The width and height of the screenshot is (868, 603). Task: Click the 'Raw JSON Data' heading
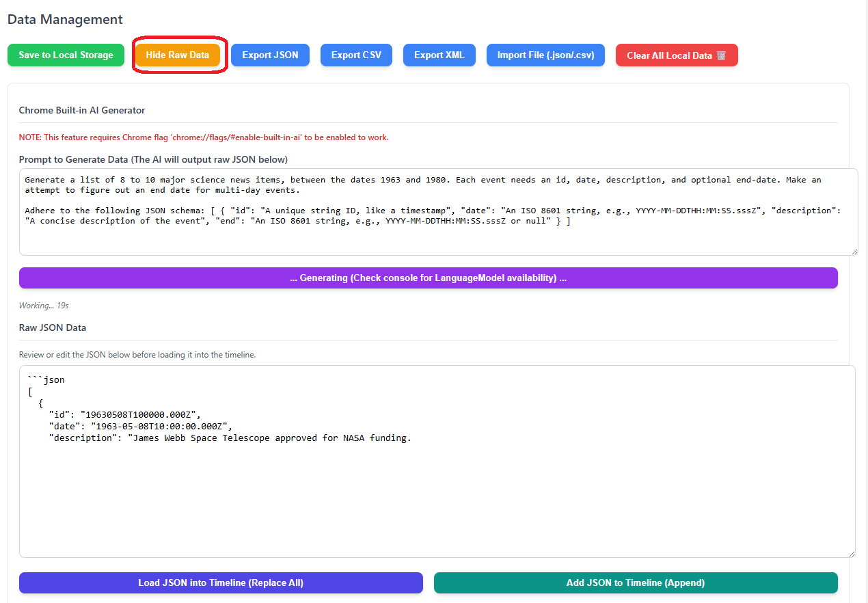(x=53, y=327)
